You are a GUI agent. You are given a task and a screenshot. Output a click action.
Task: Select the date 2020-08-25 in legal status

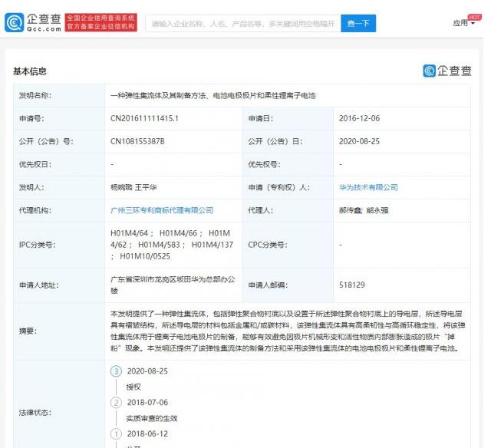pyautogui.click(x=147, y=371)
